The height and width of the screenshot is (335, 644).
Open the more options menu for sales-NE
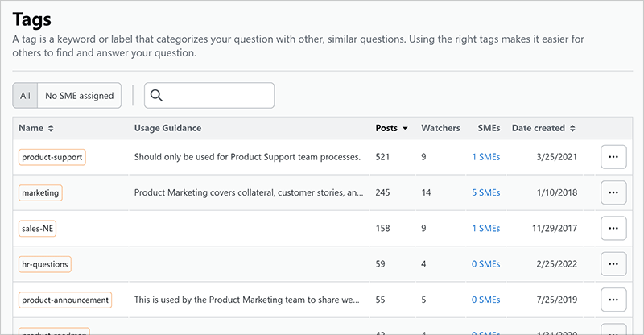click(613, 228)
